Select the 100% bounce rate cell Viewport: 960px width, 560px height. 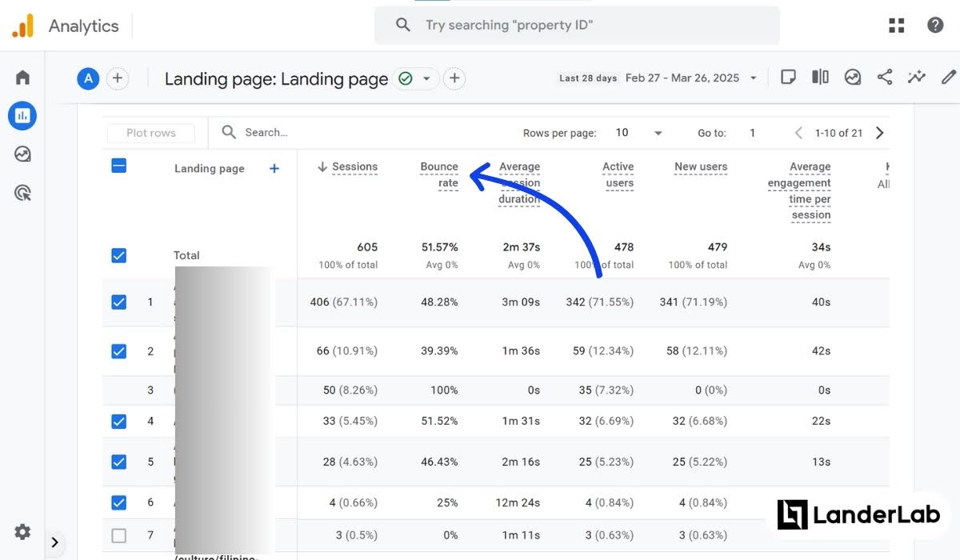pyautogui.click(x=444, y=390)
